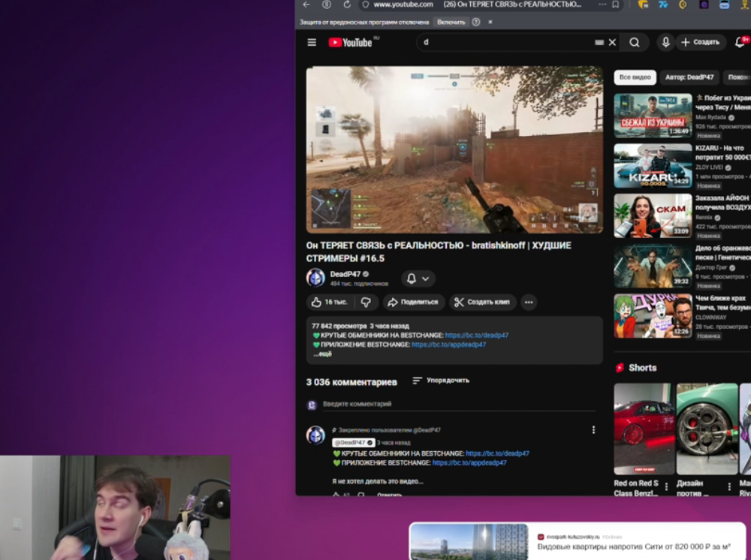
Task: Open pinned comment three-dot menu
Action: (x=593, y=430)
